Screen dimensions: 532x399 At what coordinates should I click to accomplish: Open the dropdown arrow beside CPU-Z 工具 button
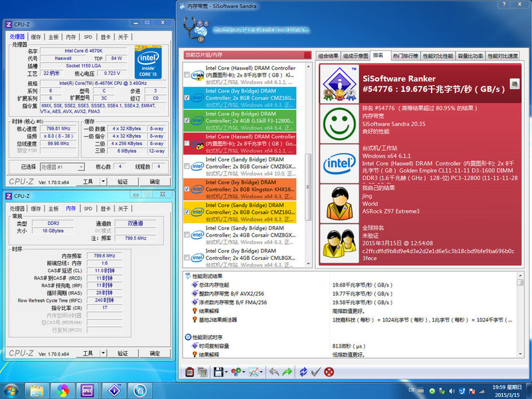click(x=105, y=182)
